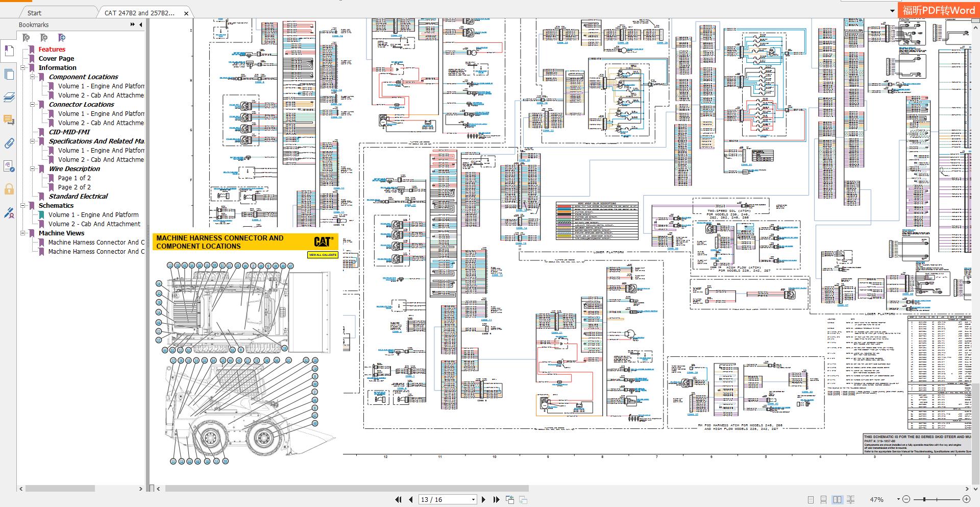Open Specifications Volume 1 - Engine bookmark
This screenshot has height=507, width=980.
click(101, 151)
